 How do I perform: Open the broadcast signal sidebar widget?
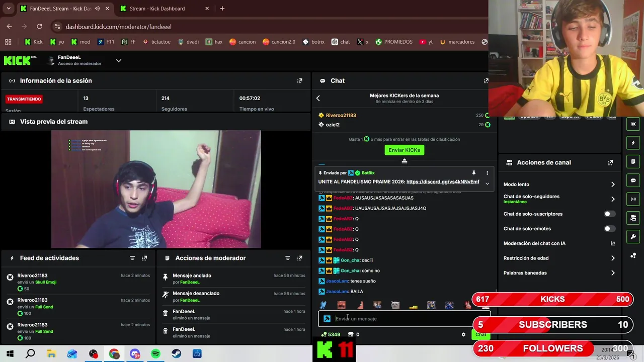[x=633, y=199]
